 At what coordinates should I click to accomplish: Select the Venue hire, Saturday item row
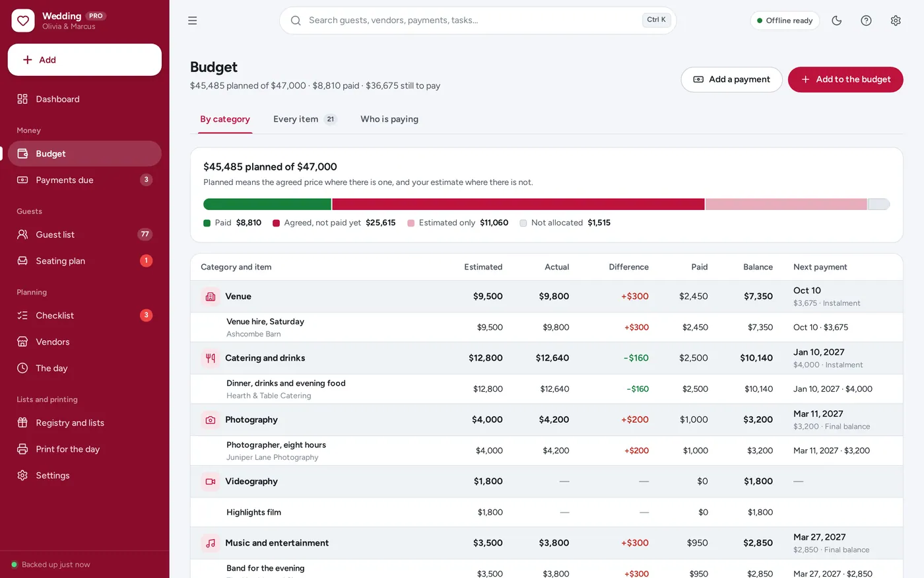[x=546, y=328]
